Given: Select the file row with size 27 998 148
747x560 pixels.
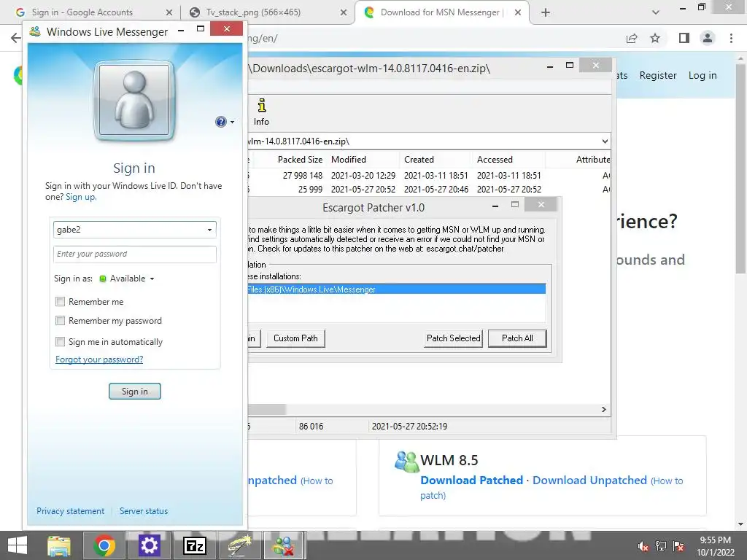Looking at the screenshot, I should point(429,176).
